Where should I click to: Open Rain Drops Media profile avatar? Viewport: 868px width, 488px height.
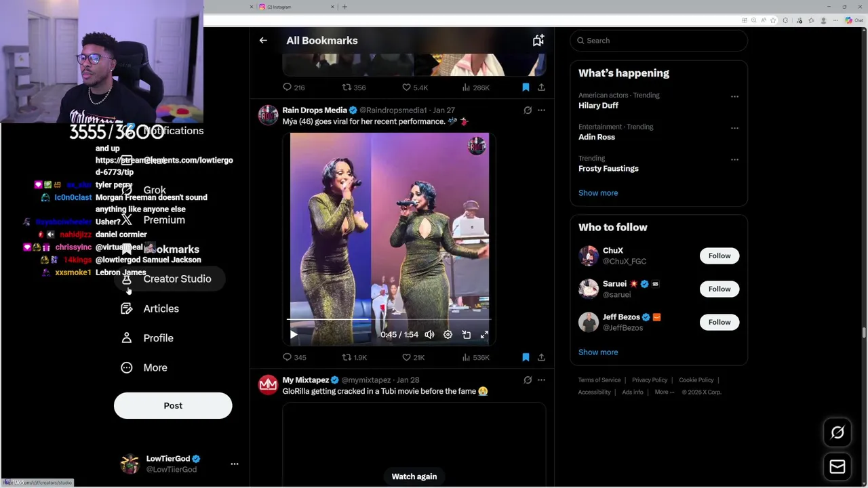[269, 115]
